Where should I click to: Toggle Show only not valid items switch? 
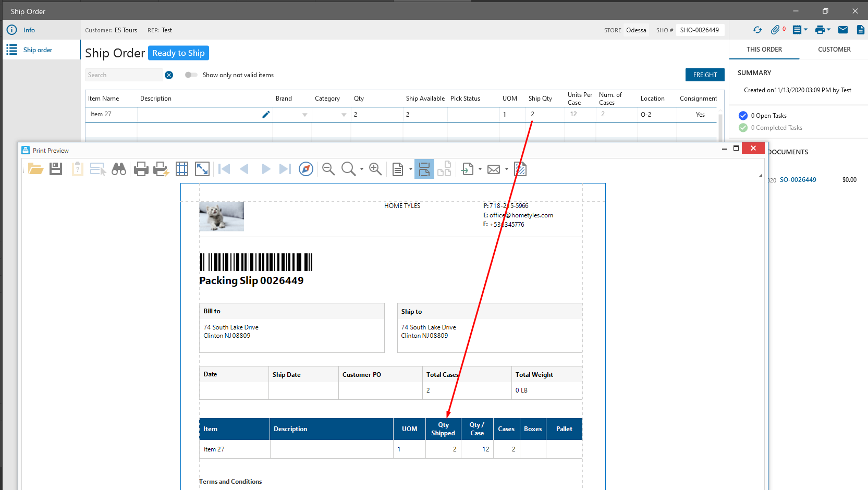click(191, 75)
